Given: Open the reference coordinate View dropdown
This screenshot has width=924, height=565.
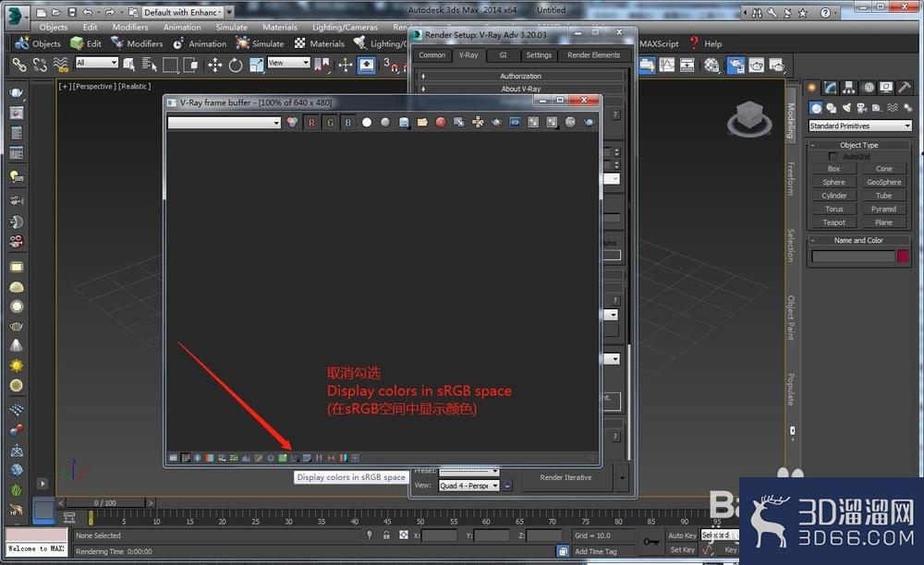Looking at the screenshot, I should (288, 63).
